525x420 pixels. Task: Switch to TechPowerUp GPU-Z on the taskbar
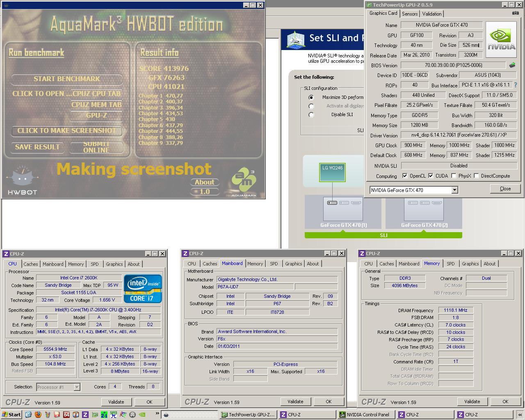pyautogui.click(x=248, y=415)
